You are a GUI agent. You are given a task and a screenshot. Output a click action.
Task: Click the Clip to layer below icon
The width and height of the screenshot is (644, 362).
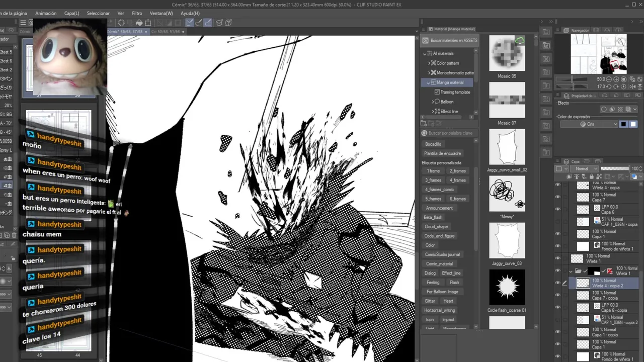(570, 176)
